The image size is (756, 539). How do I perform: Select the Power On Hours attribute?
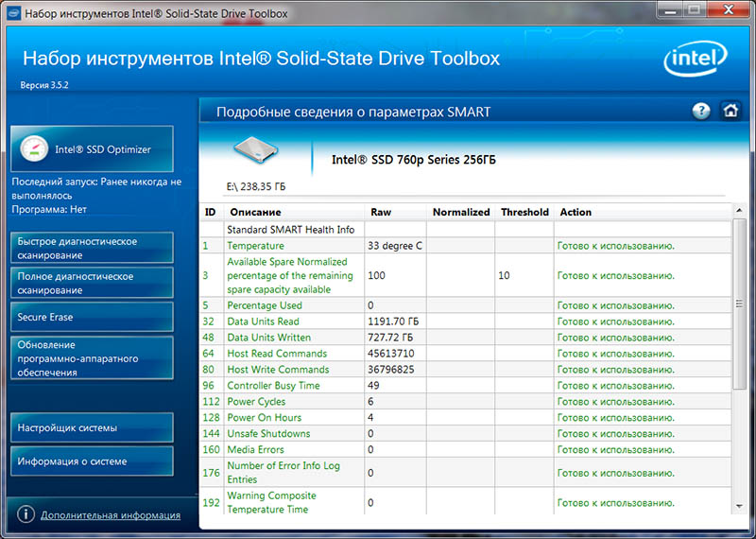(265, 417)
